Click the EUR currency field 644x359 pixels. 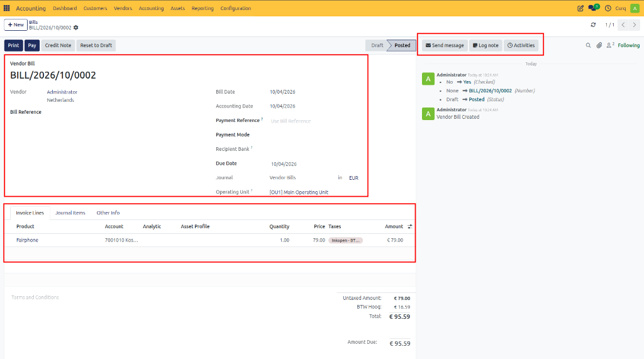pos(353,178)
